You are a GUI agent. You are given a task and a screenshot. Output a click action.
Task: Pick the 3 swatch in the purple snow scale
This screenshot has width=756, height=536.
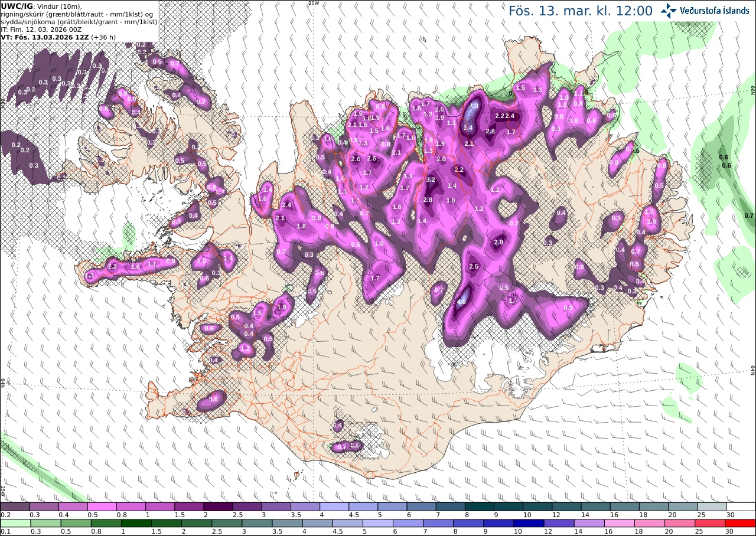pos(276,506)
